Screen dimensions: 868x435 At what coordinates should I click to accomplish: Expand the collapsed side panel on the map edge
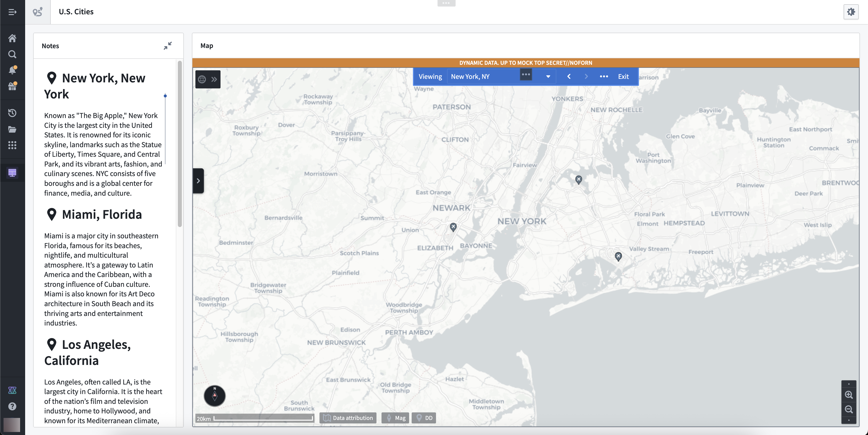click(198, 181)
